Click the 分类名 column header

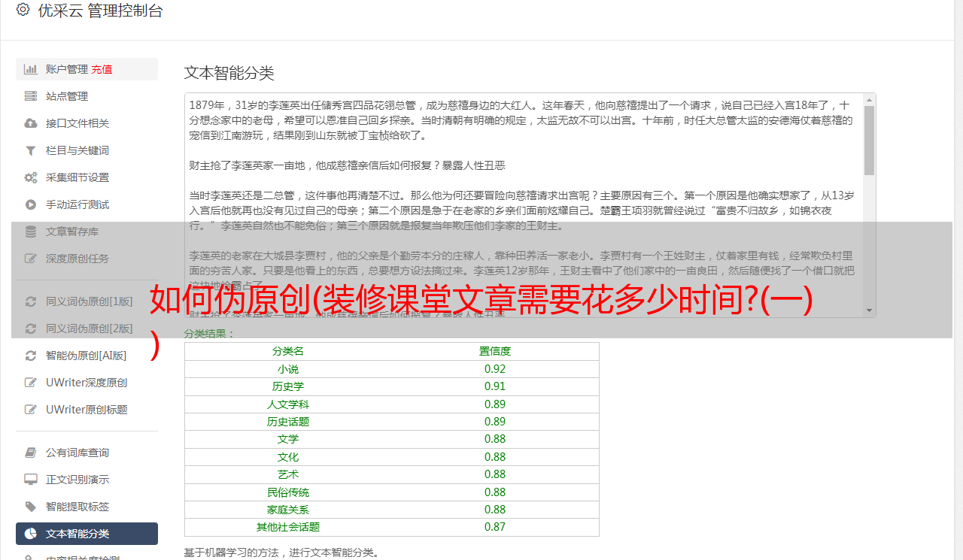(288, 351)
